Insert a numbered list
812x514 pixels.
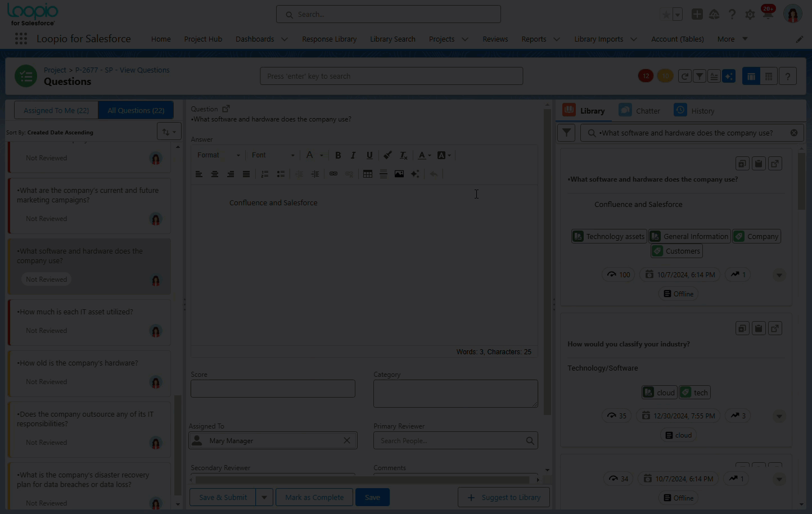pos(265,174)
